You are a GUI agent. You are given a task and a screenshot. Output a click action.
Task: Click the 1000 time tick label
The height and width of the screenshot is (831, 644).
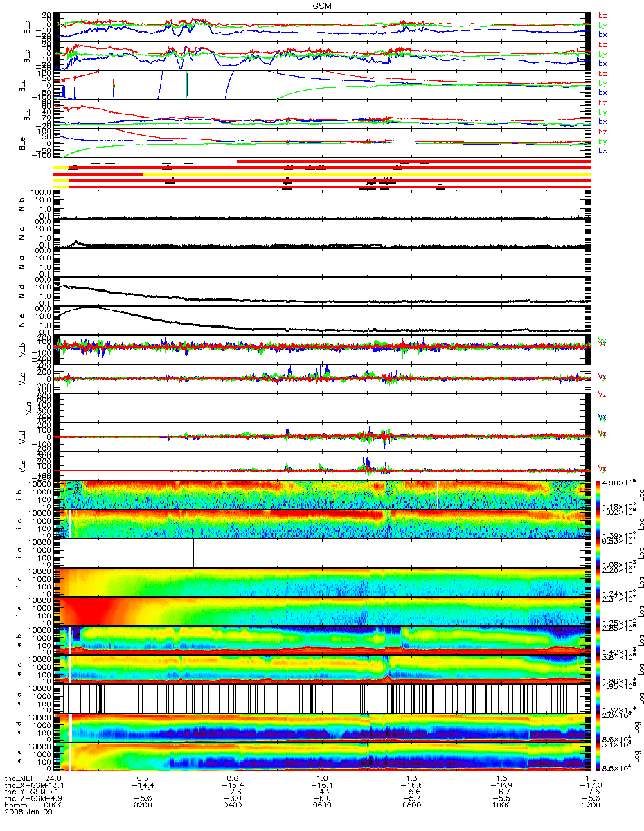pyautogui.click(x=501, y=806)
